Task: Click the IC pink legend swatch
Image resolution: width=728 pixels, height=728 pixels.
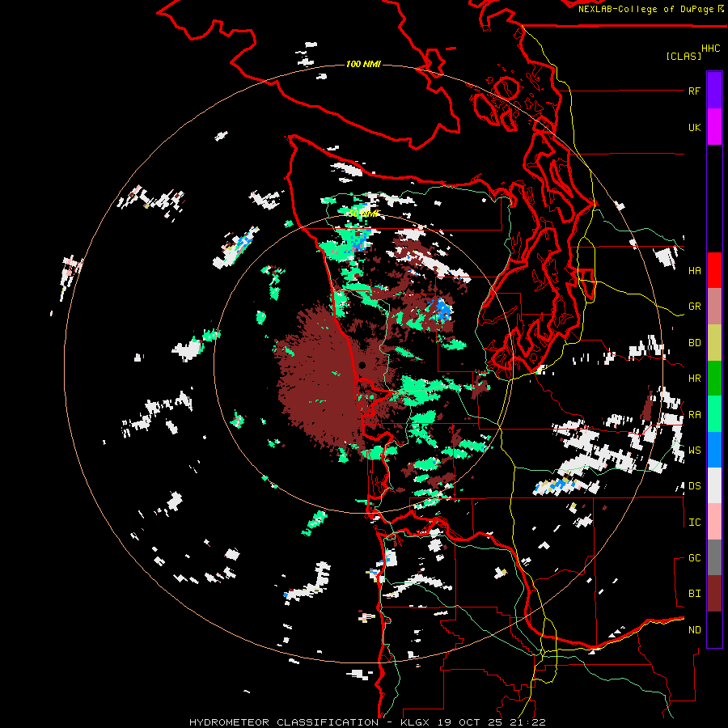Action: [714, 522]
